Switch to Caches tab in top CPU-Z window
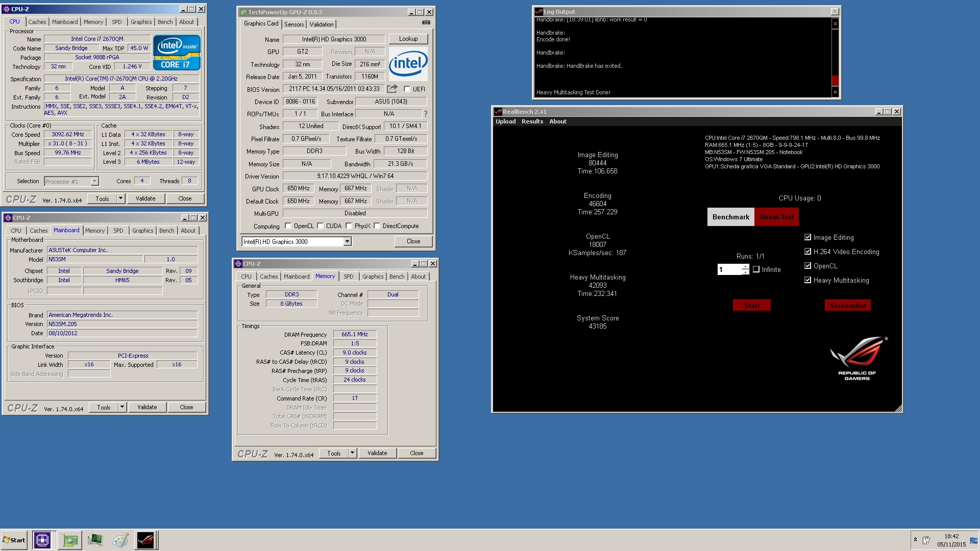The image size is (980, 551). coord(37,22)
